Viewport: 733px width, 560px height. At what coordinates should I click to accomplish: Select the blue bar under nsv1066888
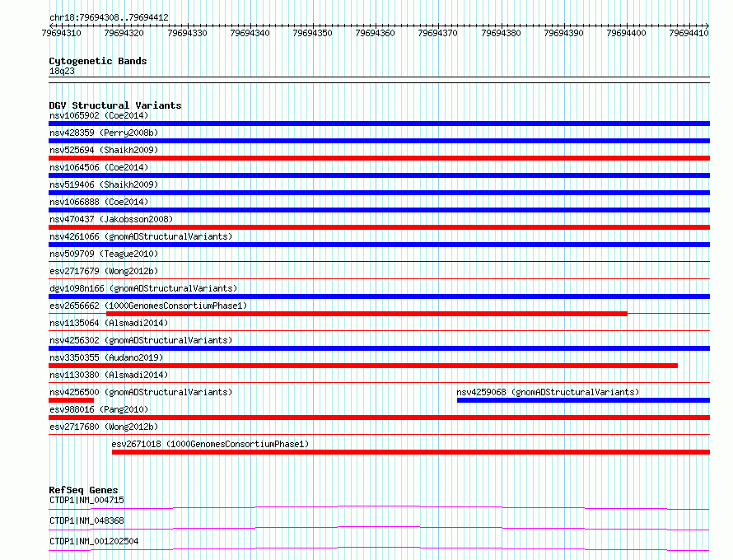point(379,210)
